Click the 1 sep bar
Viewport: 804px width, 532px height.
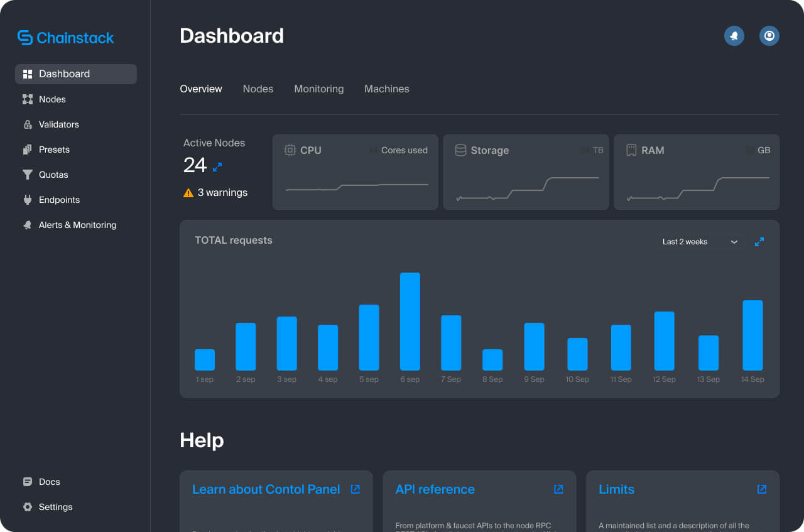pos(205,360)
